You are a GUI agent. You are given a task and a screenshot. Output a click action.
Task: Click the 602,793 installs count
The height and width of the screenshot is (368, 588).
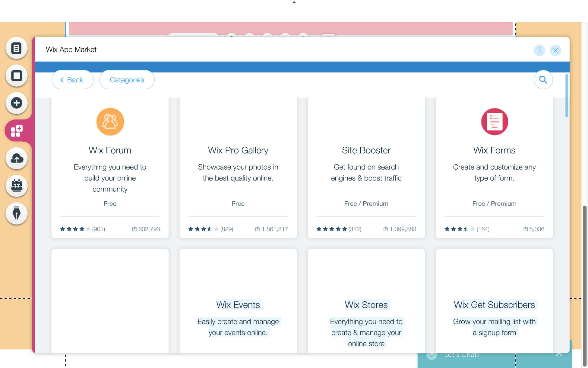146,229
